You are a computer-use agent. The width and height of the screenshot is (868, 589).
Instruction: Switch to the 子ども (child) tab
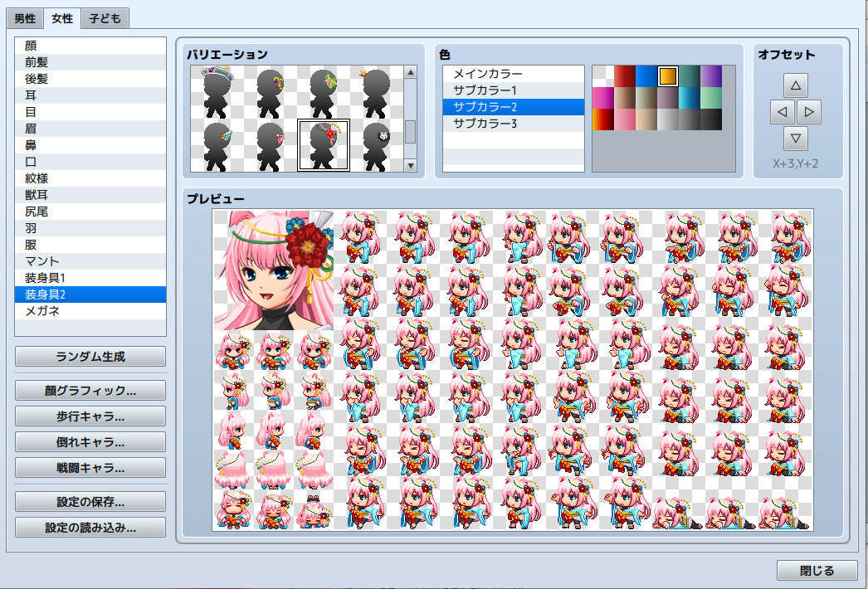(103, 17)
